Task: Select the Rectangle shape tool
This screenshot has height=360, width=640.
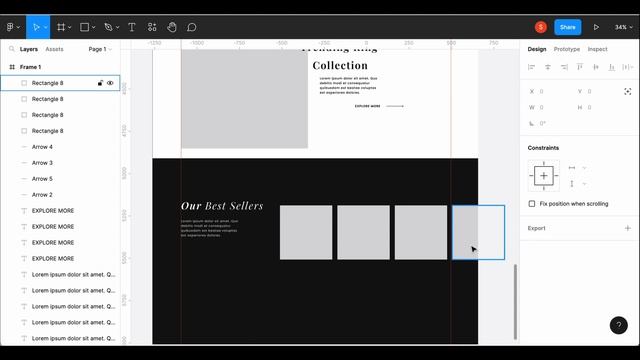Action: (84, 27)
